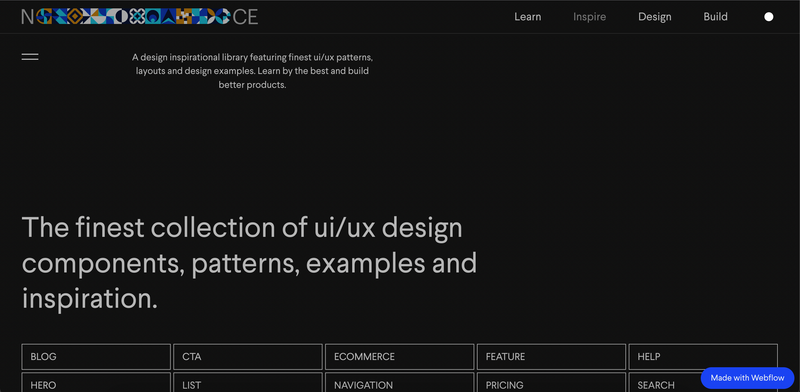800x392 pixels.
Task: Open the Design navigation item
Action: (655, 17)
